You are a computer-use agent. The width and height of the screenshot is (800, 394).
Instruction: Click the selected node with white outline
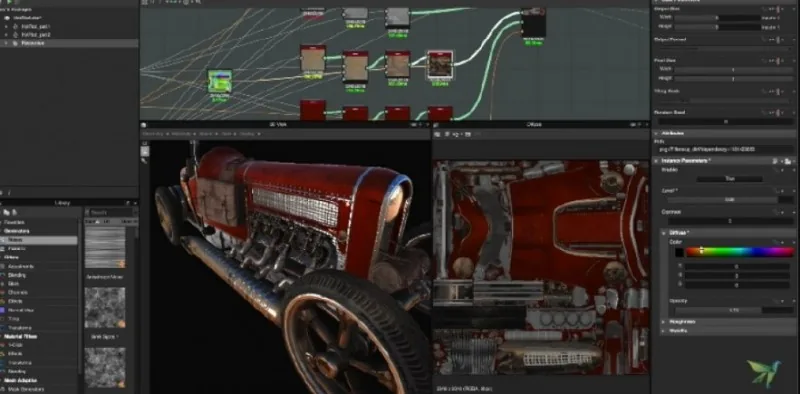coord(440,65)
